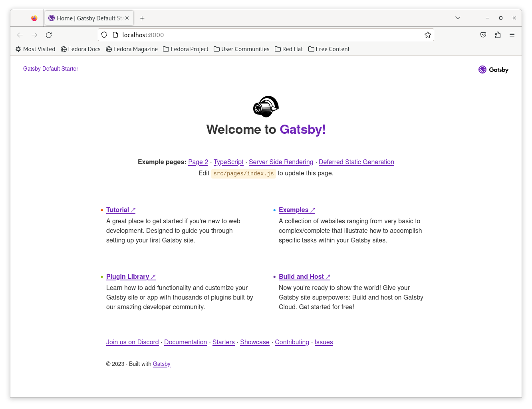The height and width of the screenshot is (409, 532).
Task: Open the Fedora Project bookmarks folder
Action: pos(186,49)
